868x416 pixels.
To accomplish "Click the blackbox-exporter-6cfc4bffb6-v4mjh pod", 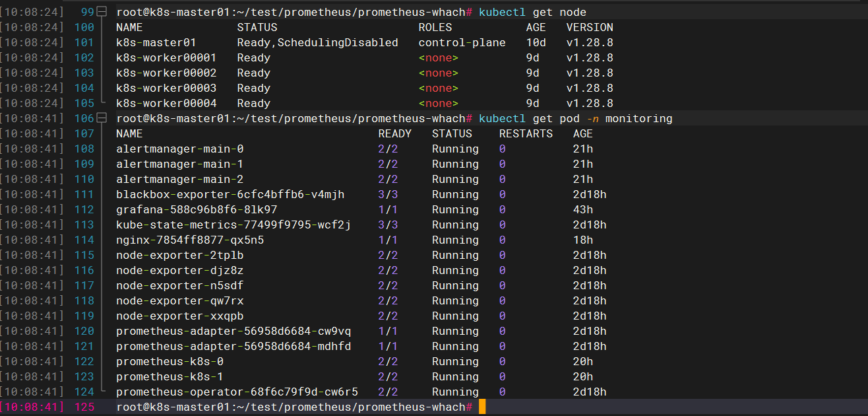I will [x=230, y=194].
